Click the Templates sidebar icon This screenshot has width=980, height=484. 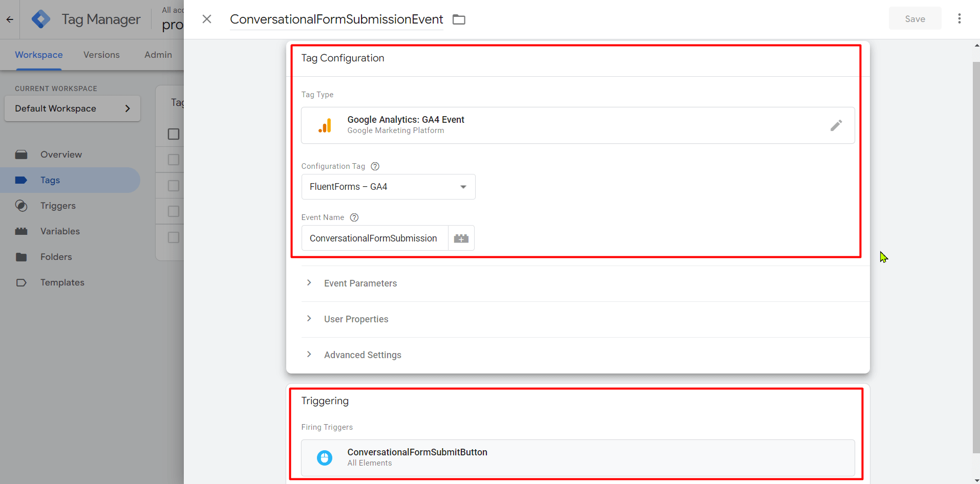tap(21, 282)
